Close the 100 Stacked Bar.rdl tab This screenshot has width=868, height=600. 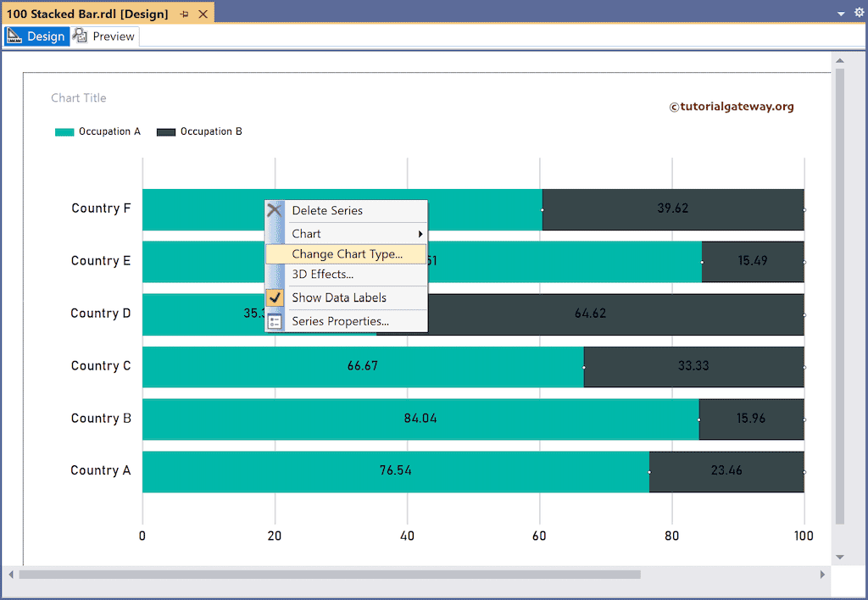(203, 14)
